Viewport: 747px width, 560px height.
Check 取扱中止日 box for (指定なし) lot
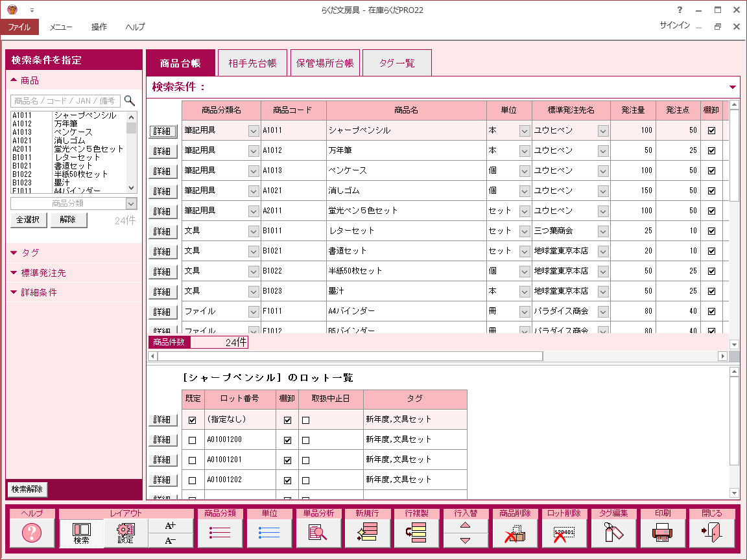click(x=306, y=420)
